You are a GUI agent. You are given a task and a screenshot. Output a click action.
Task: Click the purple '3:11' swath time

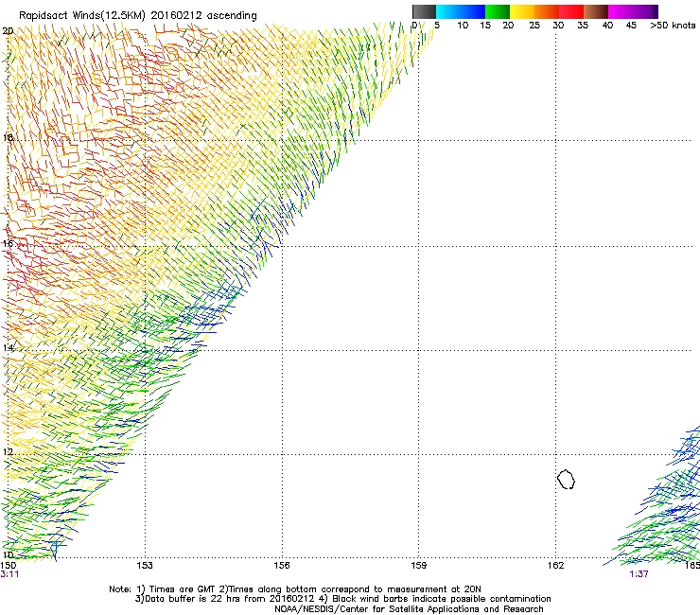pyautogui.click(x=9, y=574)
